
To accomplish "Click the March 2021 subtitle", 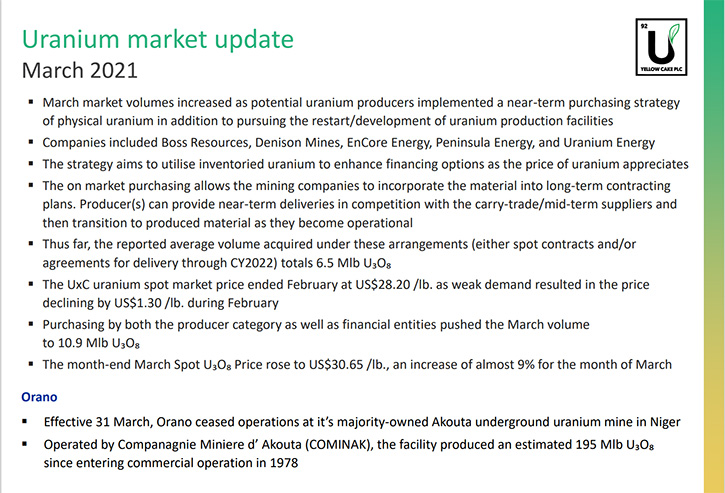I will click(80, 71).
